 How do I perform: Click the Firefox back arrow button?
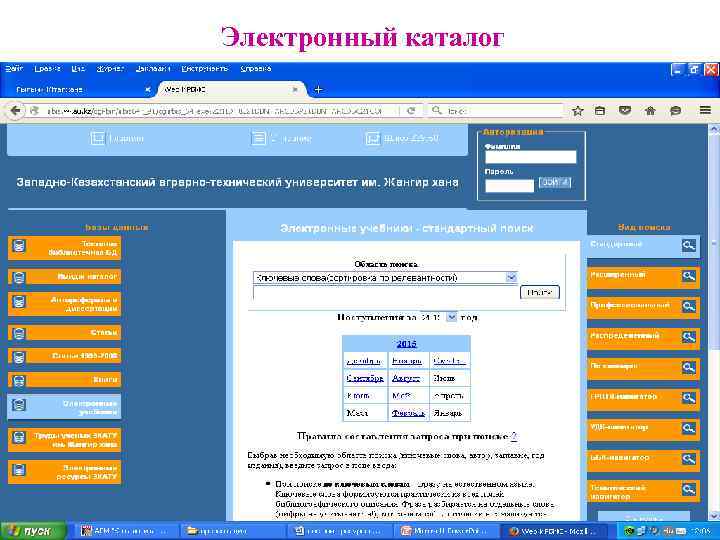tap(16, 111)
